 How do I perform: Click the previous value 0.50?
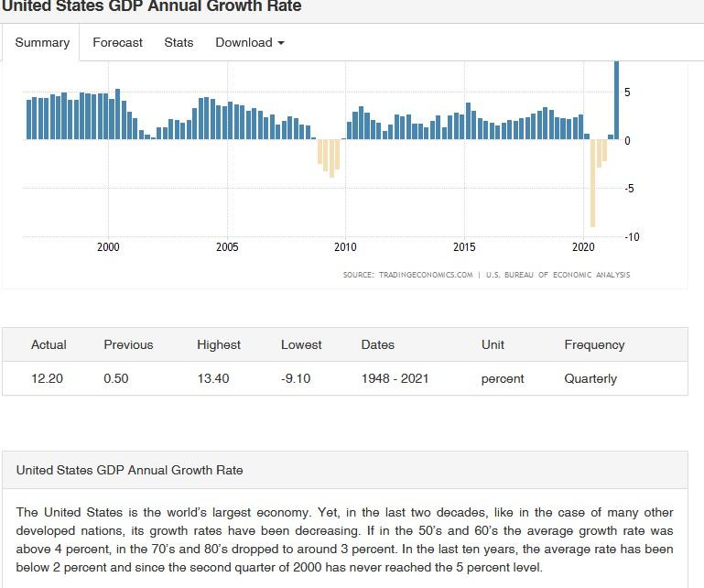click(116, 378)
